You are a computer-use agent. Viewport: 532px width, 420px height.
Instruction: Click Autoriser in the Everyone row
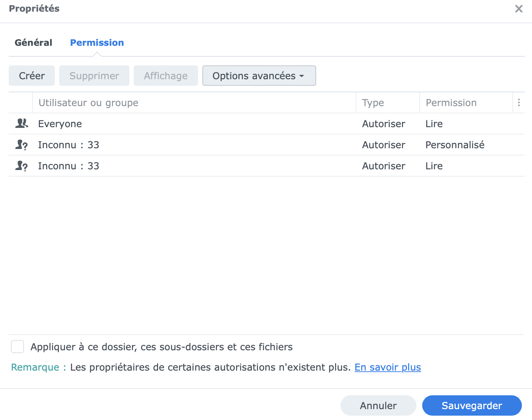pos(384,124)
